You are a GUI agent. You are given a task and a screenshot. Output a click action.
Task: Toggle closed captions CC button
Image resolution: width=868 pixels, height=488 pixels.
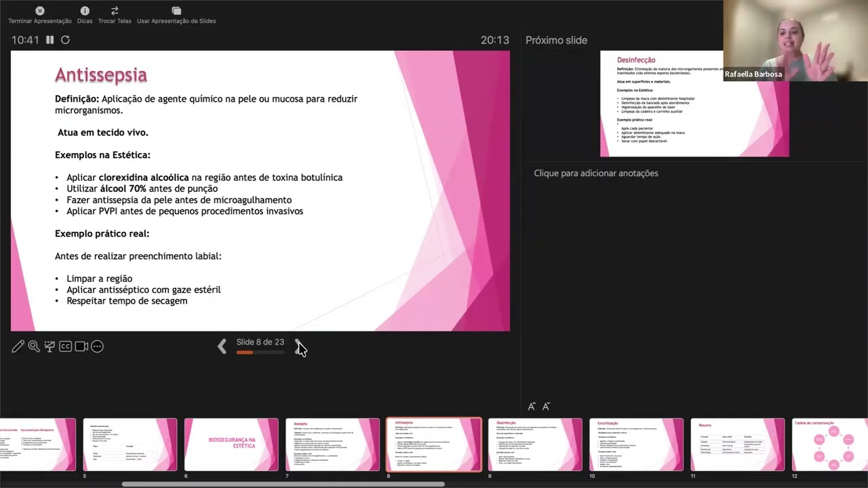(65, 346)
